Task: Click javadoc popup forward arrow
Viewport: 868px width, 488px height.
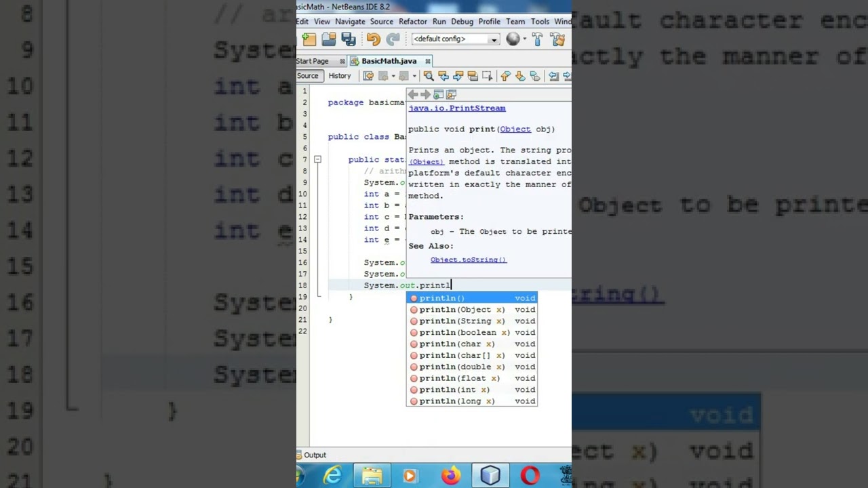Action: (426, 95)
